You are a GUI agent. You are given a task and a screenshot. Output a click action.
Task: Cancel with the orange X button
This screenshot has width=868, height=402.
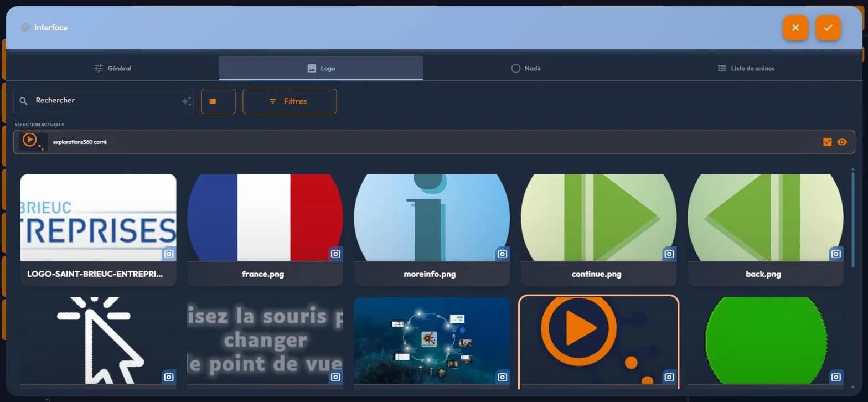click(795, 28)
